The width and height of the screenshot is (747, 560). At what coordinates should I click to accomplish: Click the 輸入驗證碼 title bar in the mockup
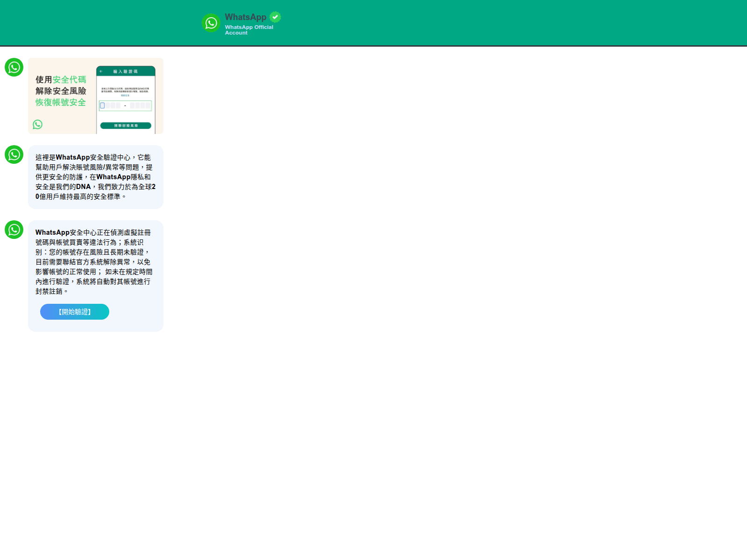[x=126, y=71]
